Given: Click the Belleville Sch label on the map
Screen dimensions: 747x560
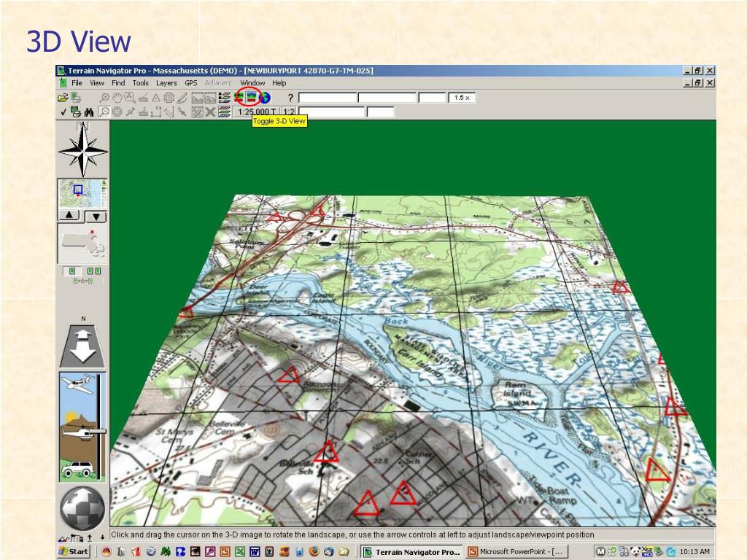Looking at the screenshot, I should coord(296,467).
